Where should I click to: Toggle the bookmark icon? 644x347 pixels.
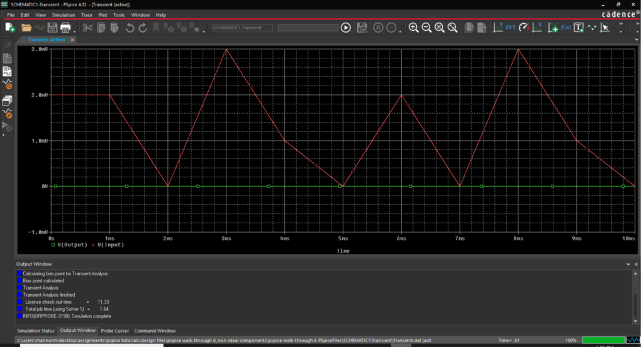pos(156,28)
